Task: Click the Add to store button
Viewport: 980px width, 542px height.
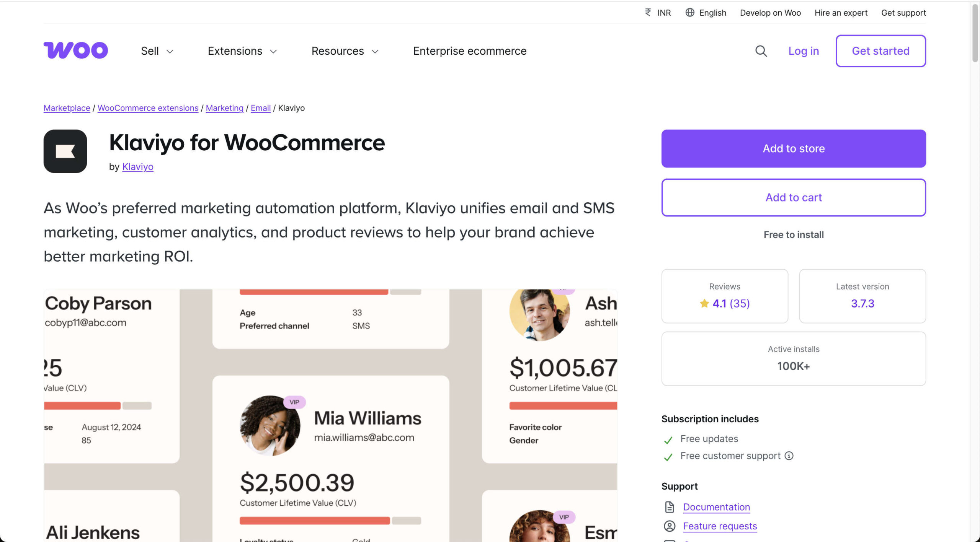Action: click(x=793, y=148)
